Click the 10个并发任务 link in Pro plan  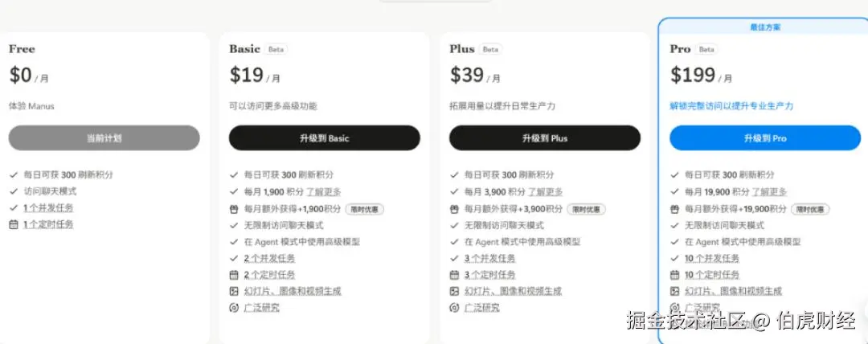pos(712,259)
